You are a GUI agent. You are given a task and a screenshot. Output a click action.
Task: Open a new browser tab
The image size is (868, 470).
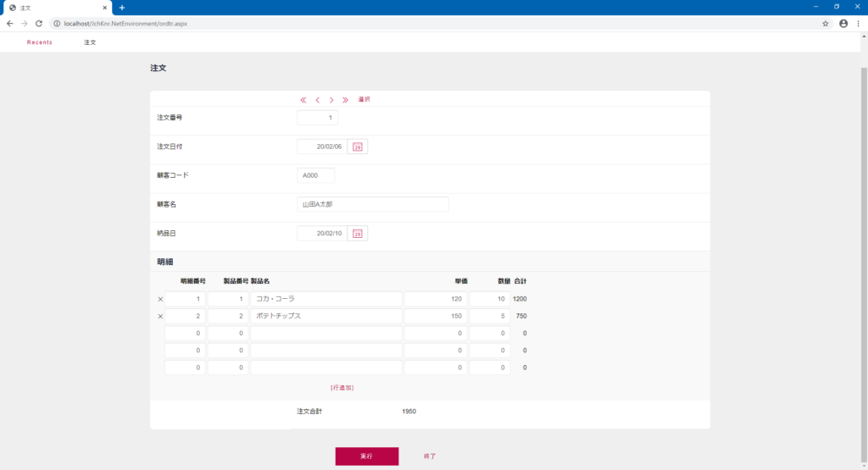pyautogui.click(x=122, y=8)
